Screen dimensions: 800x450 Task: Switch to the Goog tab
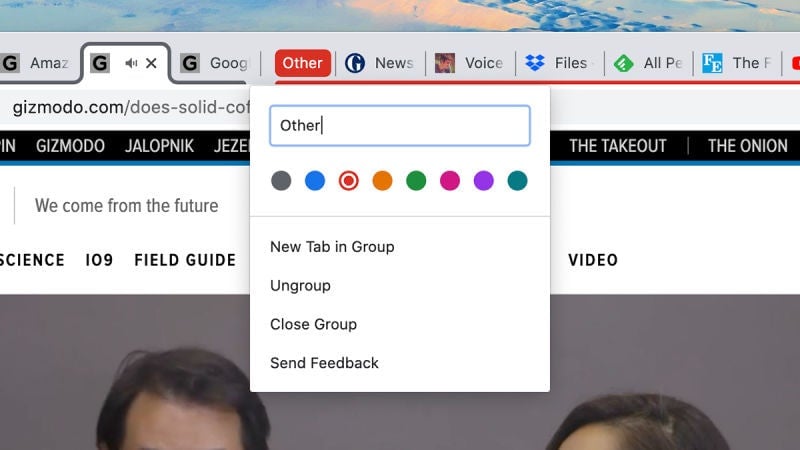(214, 63)
